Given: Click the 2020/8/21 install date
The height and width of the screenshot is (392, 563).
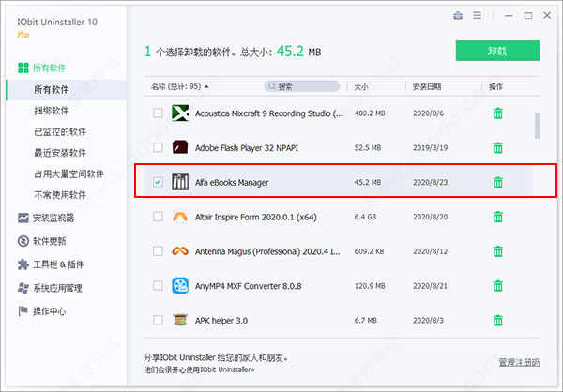Looking at the screenshot, I should [x=430, y=286].
